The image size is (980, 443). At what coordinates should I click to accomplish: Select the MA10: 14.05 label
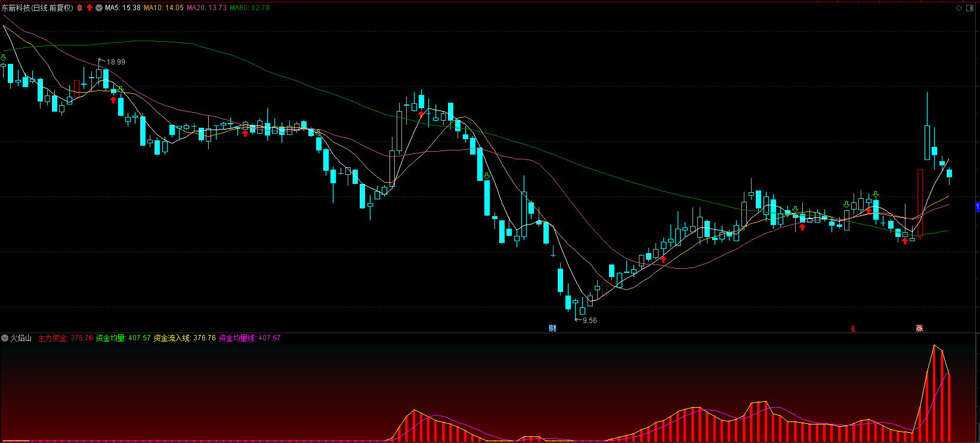tap(164, 8)
